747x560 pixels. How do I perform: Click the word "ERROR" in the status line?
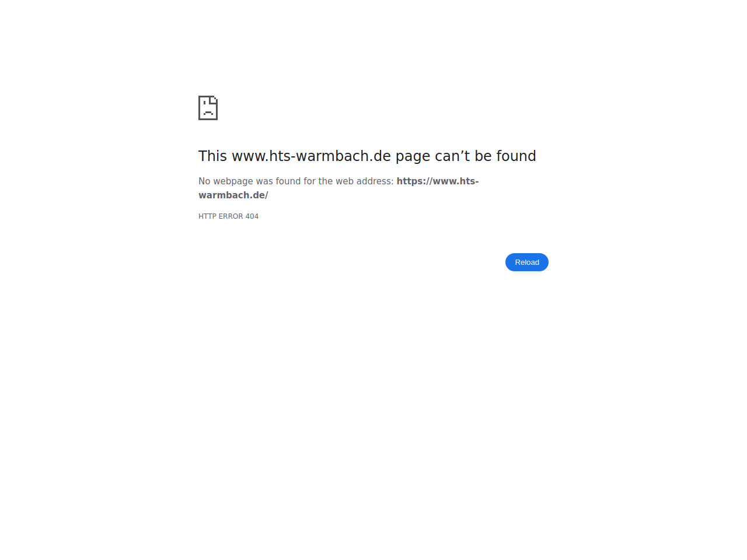pyautogui.click(x=231, y=216)
